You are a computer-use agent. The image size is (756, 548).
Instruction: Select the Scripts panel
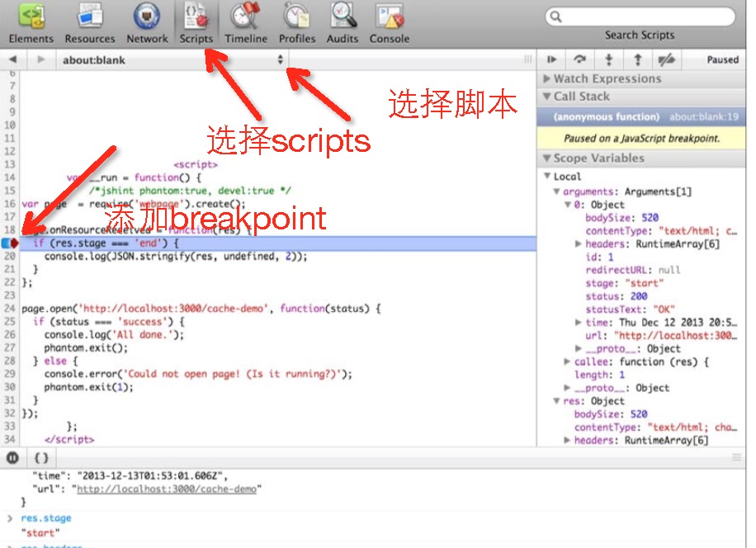(196, 23)
